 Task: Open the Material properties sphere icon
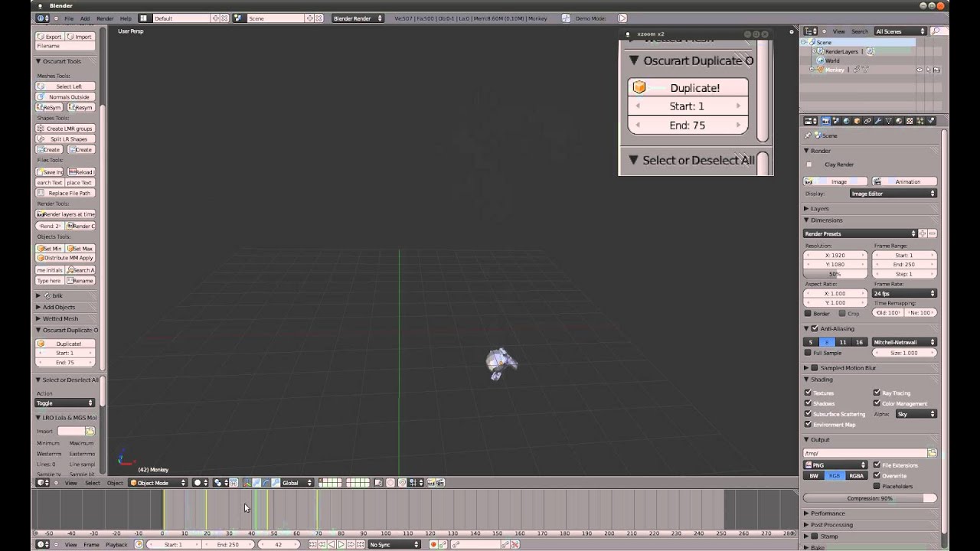click(899, 121)
